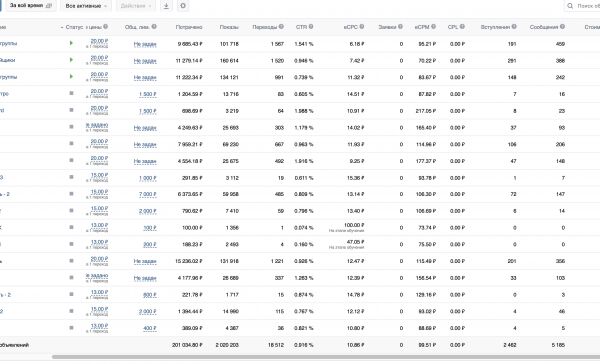The width and height of the screenshot is (600, 364).
Task: Click the magnifier icon in the search box
Action: coord(570,6)
